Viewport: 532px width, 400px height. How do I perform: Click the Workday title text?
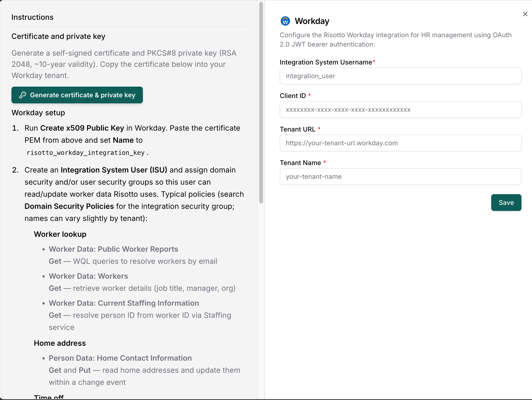[x=312, y=21]
